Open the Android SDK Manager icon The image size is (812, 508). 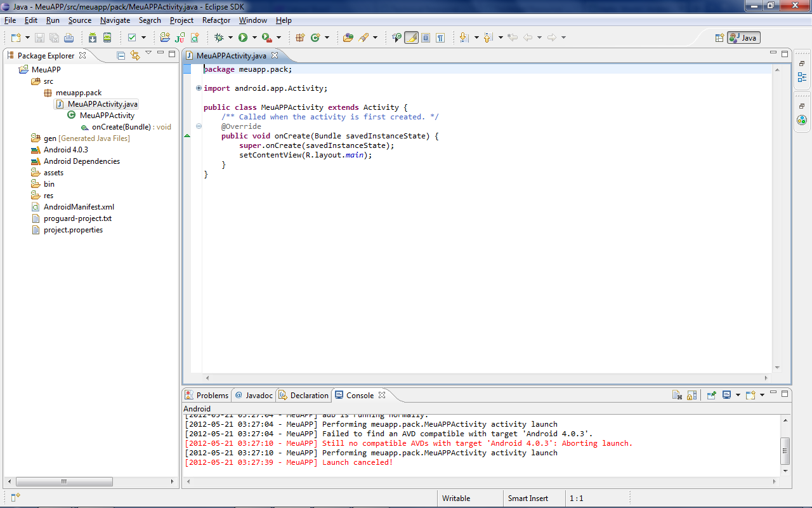coord(93,37)
